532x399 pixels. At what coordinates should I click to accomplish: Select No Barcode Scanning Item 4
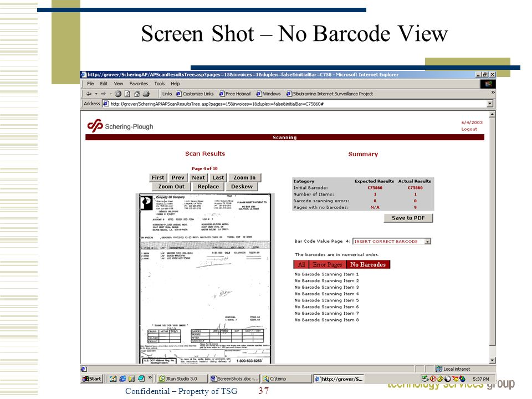[x=326, y=294]
